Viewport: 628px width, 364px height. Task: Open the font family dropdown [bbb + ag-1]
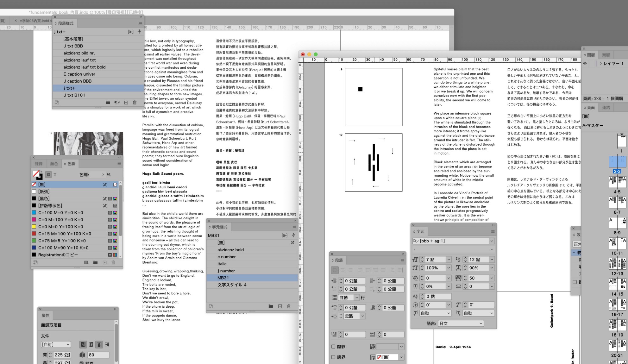pos(492,241)
